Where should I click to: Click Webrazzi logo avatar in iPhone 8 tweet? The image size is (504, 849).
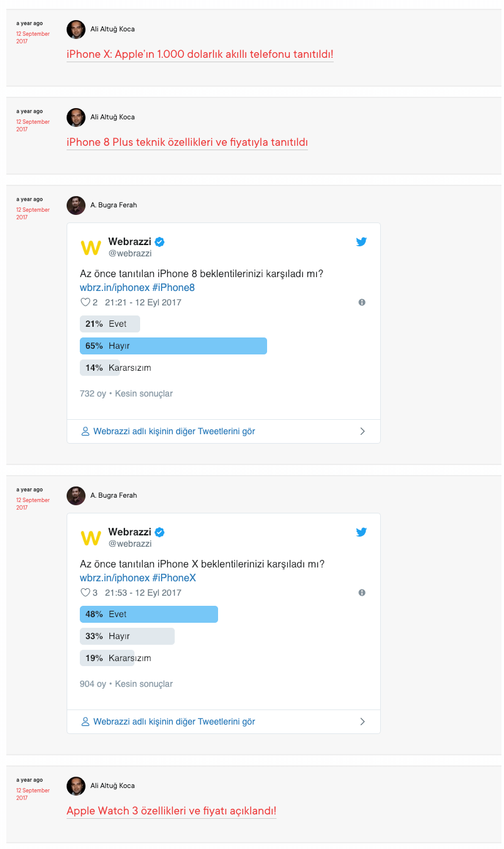pyautogui.click(x=91, y=248)
